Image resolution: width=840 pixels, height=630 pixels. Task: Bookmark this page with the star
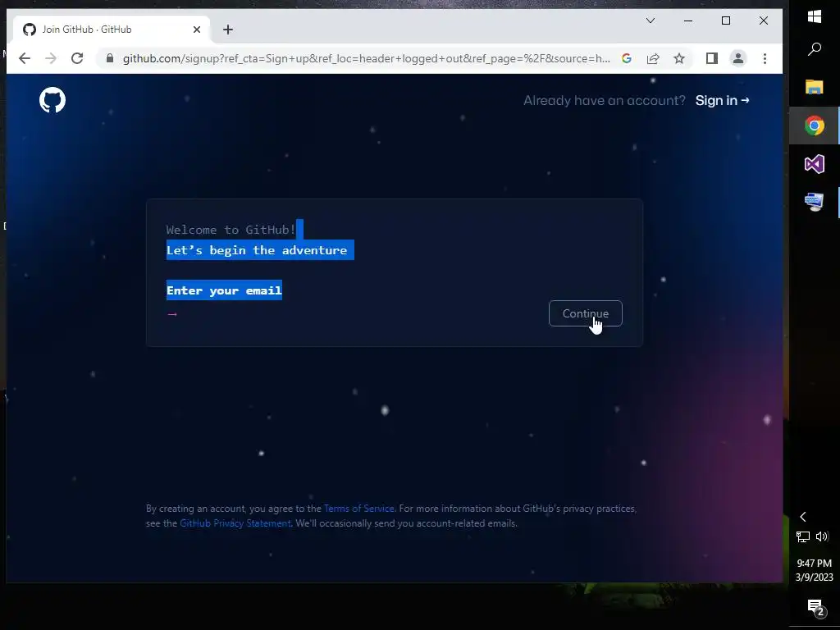679,58
